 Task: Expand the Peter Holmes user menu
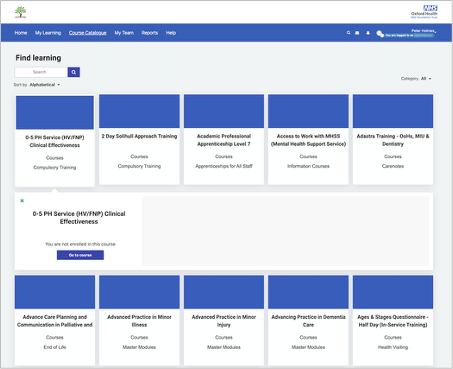pos(424,31)
